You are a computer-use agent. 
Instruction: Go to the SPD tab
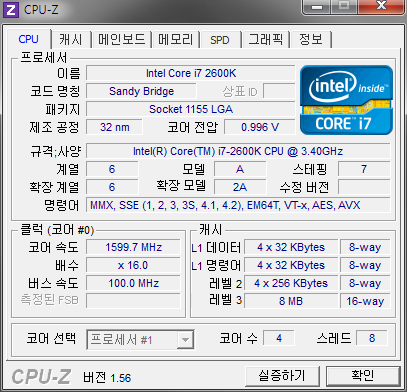[x=220, y=40]
